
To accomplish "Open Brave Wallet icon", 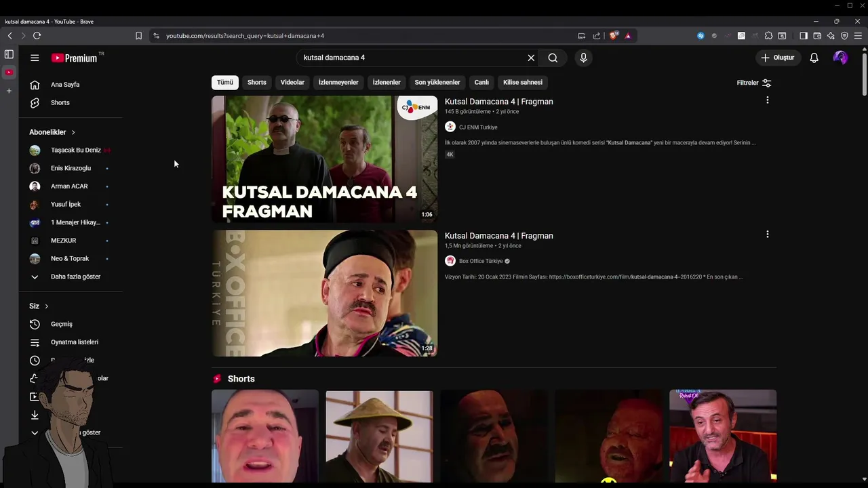I will pyautogui.click(x=817, y=36).
